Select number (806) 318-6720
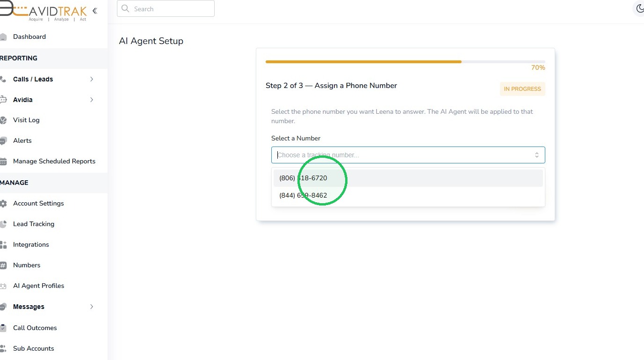 point(408,178)
